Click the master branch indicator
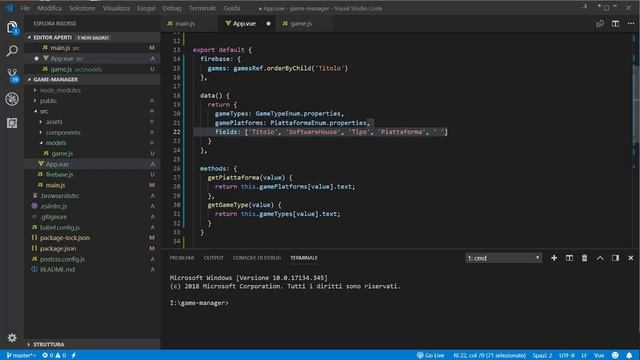Image resolution: width=640 pixels, height=360 pixels. [21, 356]
